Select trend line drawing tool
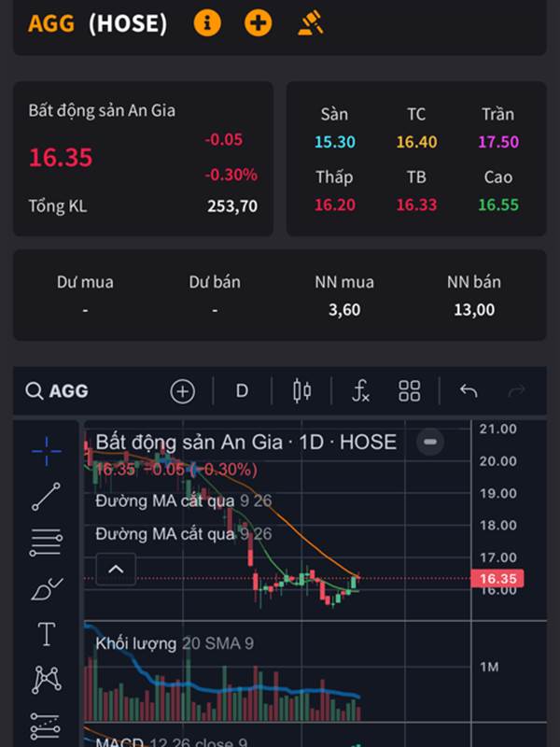 click(46, 497)
